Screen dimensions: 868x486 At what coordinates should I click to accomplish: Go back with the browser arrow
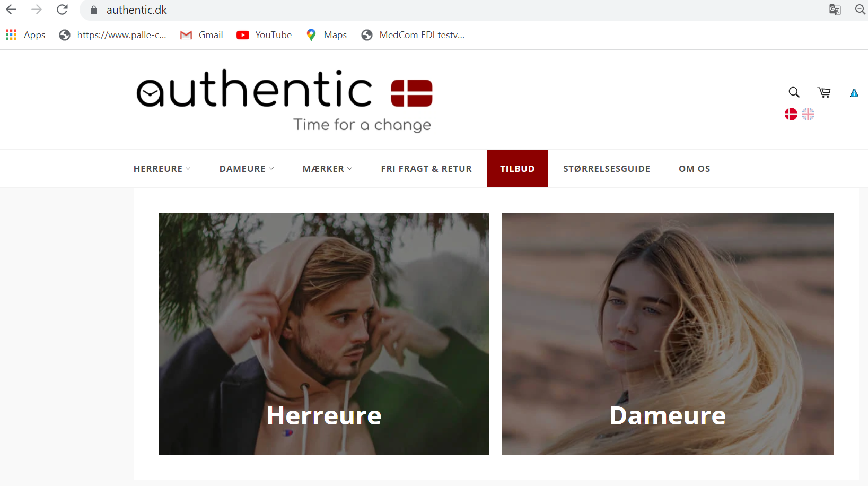click(x=11, y=10)
